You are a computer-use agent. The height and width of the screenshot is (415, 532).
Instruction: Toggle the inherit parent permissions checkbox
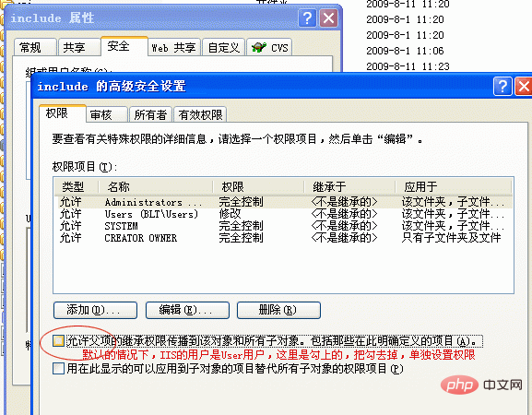tap(58, 340)
